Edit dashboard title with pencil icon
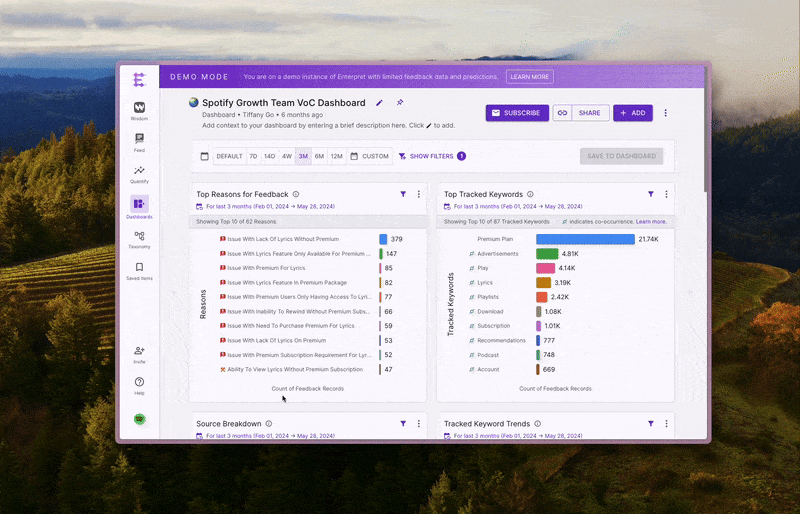Viewport: 800px width, 514px height. tap(379, 103)
